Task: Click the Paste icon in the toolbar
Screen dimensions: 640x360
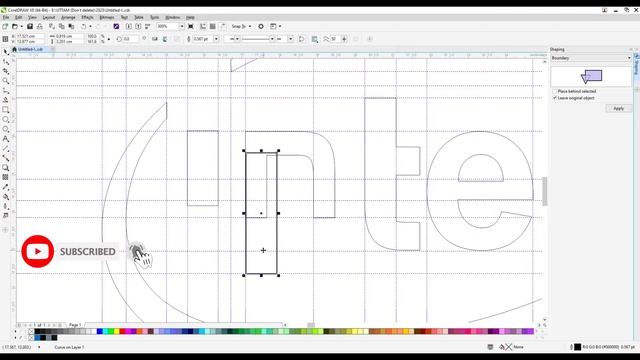Action: pyautogui.click(x=71, y=26)
